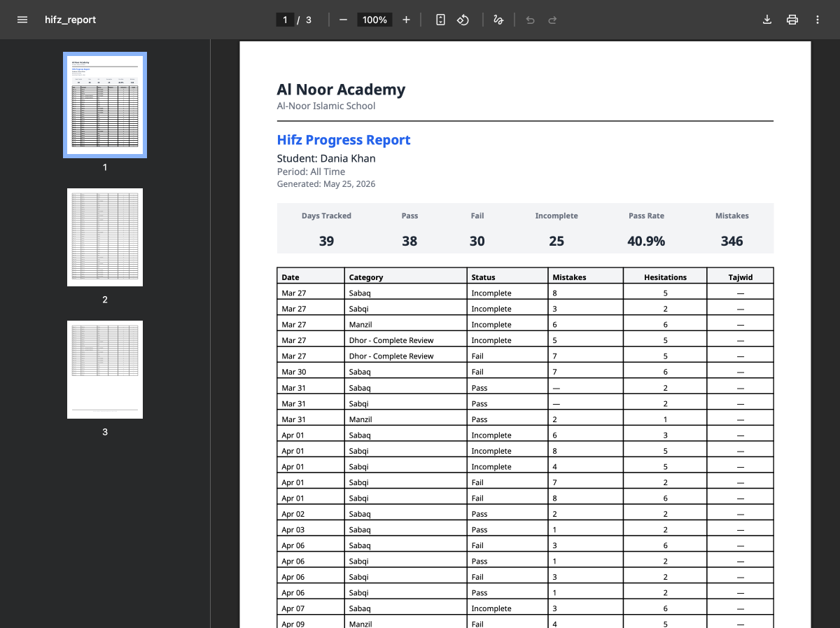Click the Pass count 38

tap(409, 241)
